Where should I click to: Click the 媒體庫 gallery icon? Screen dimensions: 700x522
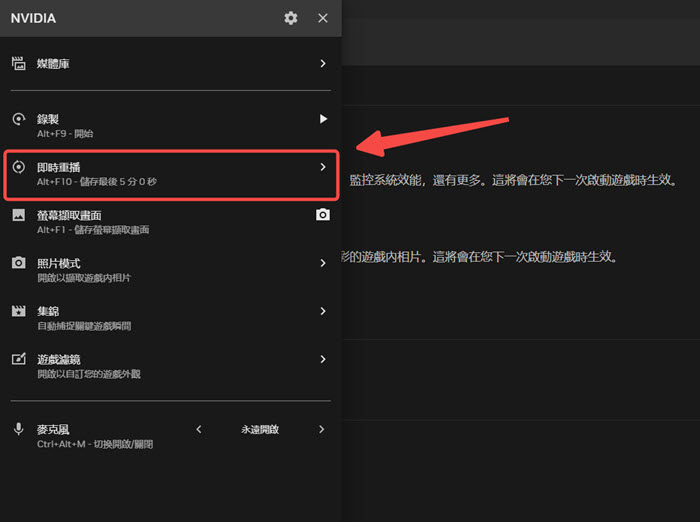18,63
